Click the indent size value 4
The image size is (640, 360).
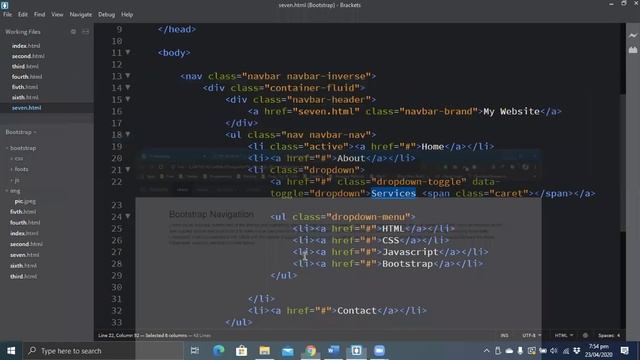pyautogui.click(x=618, y=336)
